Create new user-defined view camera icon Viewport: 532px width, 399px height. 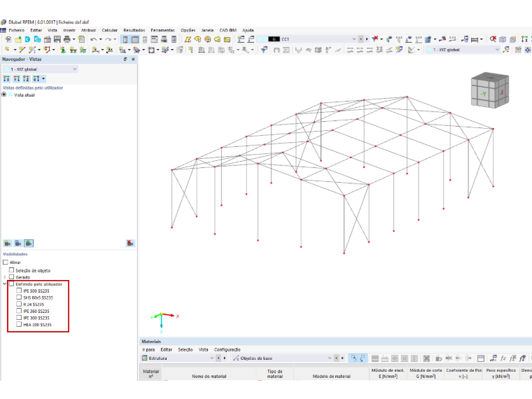click(8, 244)
